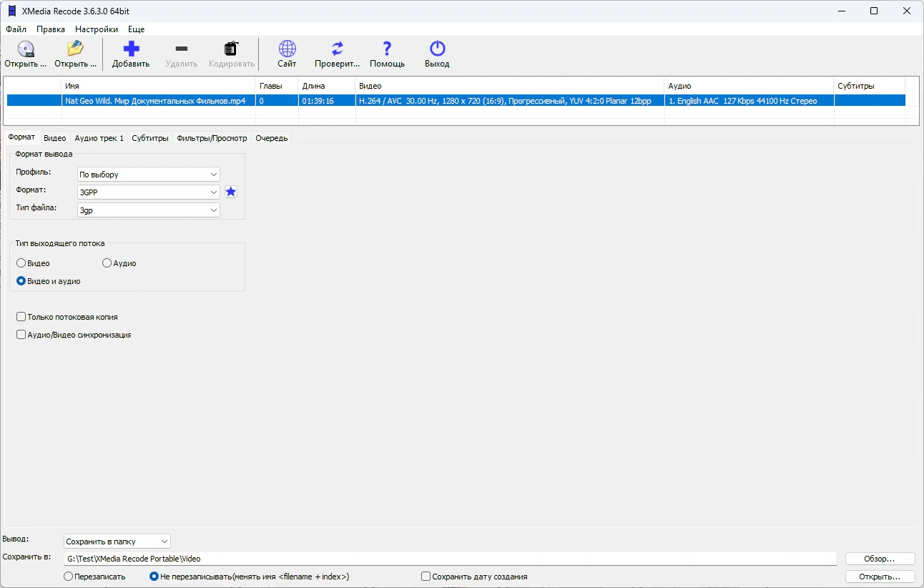924x588 pixels.
Task: Click the Субтитры column header in file list
Action: point(870,86)
